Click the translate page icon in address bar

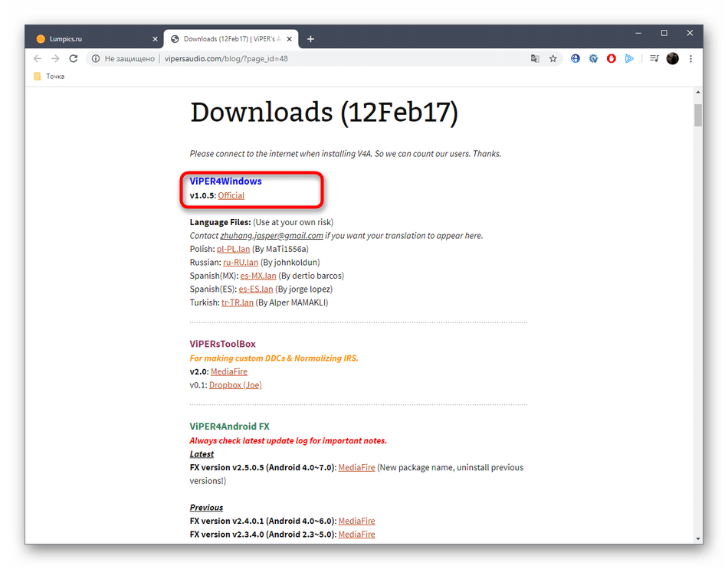coord(535,58)
